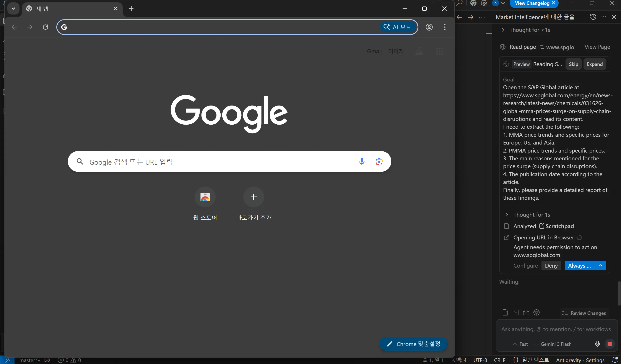Open the Chrome profile account icon

(x=429, y=27)
